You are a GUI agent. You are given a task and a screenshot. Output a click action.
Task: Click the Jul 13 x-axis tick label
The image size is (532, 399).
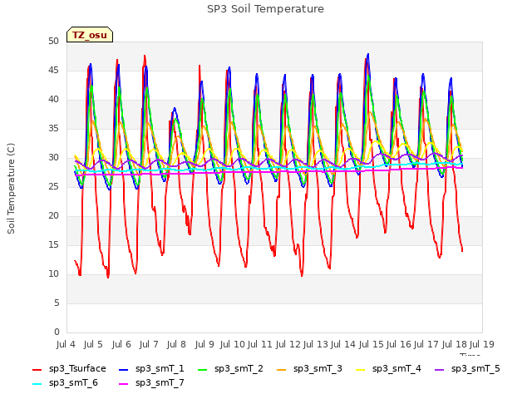[316, 344]
